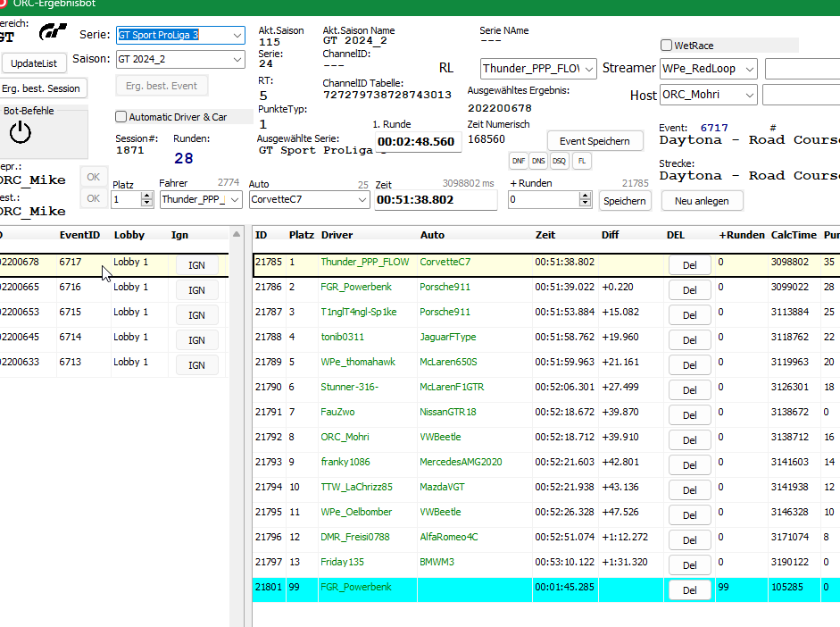This screenshot has width=840, height=627.
Task: Click the Gran Turismo logo icon
Action: click(54, 32)
